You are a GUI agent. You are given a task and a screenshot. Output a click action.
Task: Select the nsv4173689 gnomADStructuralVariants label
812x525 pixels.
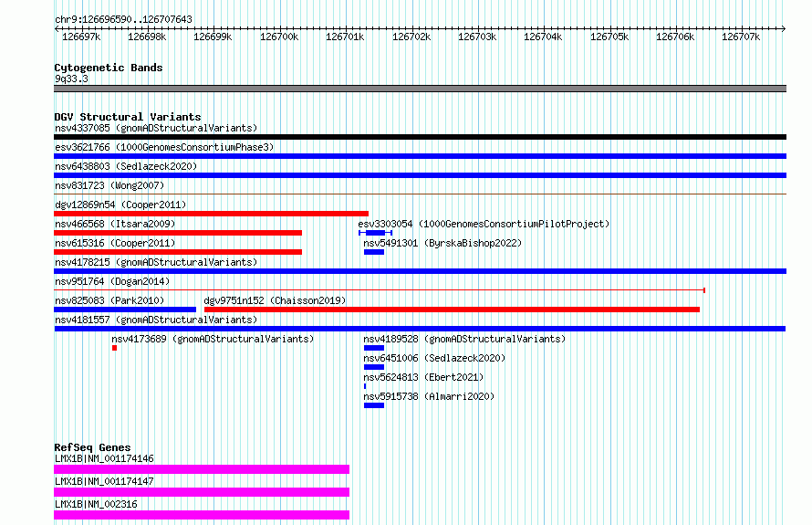pyautogui.click(x=213, y=339)
